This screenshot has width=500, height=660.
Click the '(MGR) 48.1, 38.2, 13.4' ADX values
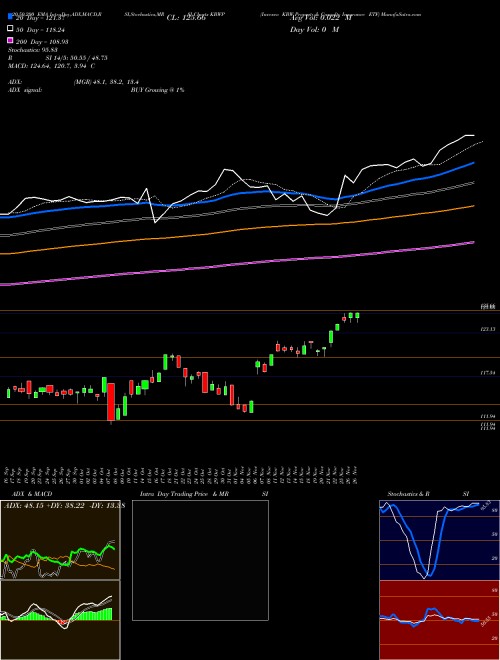tap(106, 82)
